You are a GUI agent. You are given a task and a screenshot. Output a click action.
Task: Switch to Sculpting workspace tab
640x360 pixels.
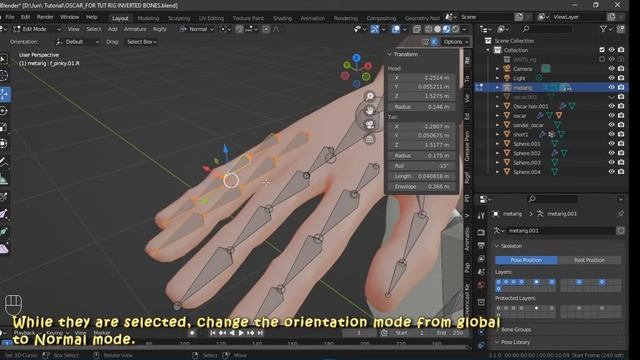click(179, 18)
